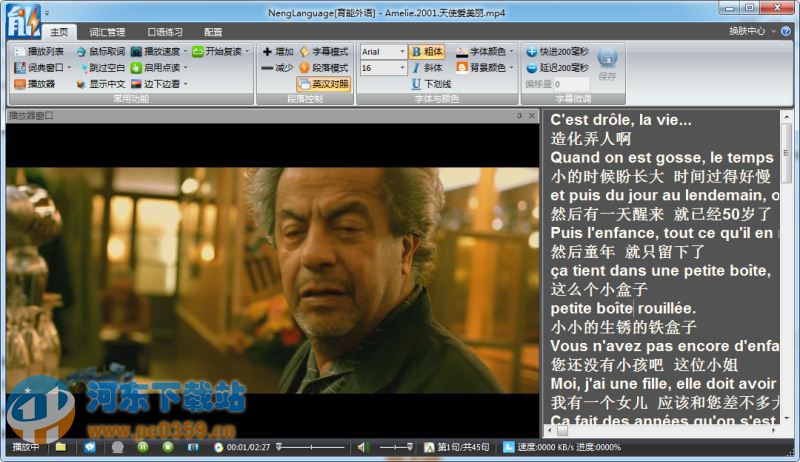The image size is (800, 462).
Task: Click subtitle line "C'est drôle, la vie..."
Action: (x=621, y=120)
